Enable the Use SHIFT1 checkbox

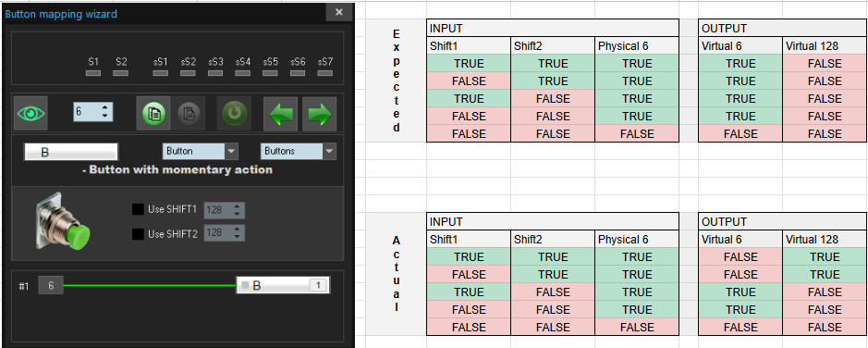[138, 209]
